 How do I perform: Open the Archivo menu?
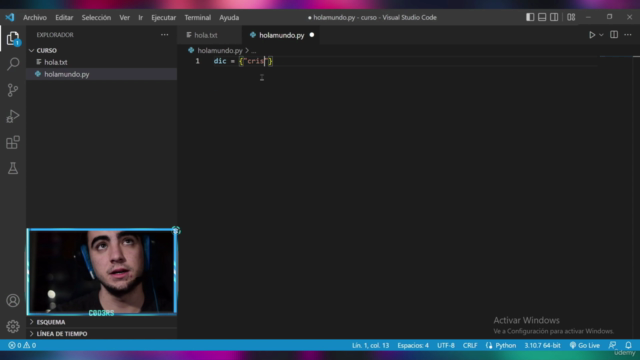35,18
